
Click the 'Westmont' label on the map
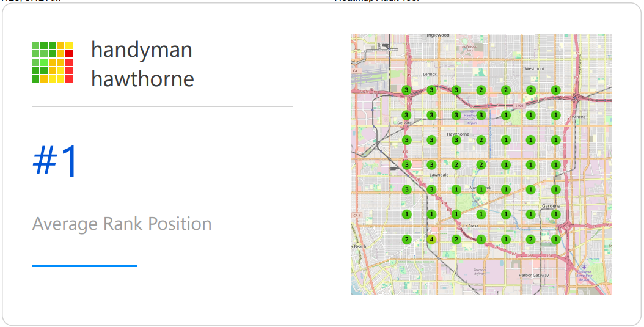pyautogui.click(x=535, y=68)
